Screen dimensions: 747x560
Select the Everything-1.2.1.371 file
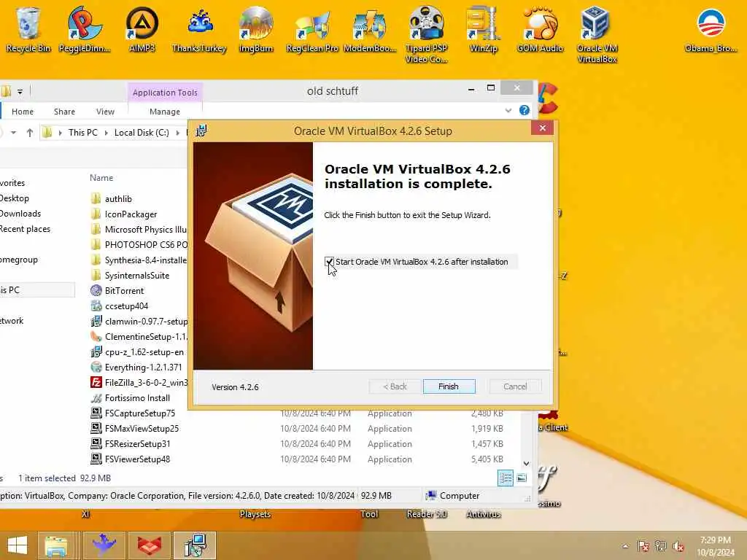click(x=144, y=367)
